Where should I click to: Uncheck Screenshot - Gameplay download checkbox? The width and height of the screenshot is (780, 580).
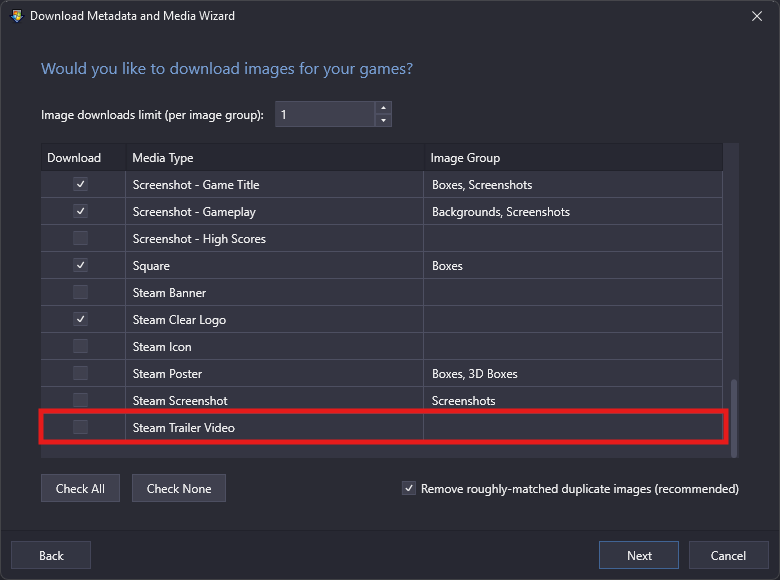[x=81, y=211]
